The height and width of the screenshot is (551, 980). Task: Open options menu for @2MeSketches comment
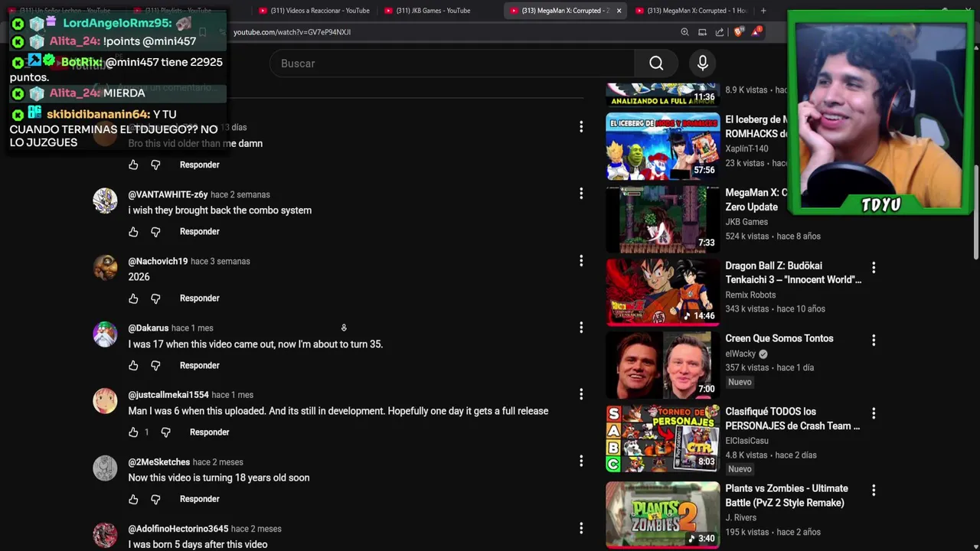(x=581, y=461)
